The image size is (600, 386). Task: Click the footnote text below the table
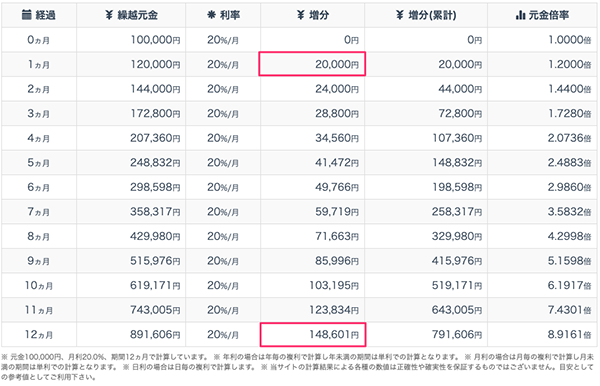tap(298, 367)
